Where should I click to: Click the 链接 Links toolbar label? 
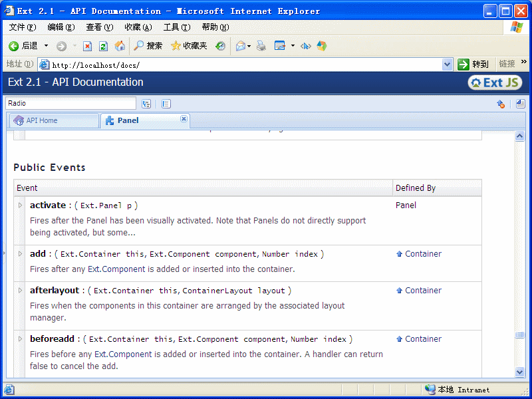tap(507, 64)
